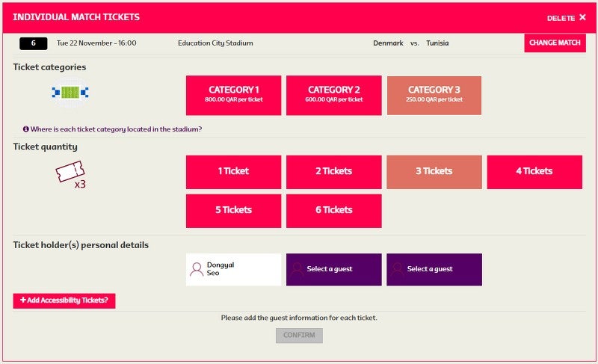Set quantity to 1 Ticket
The width and height of the screenshot is (598, 364).
(233, 172)
